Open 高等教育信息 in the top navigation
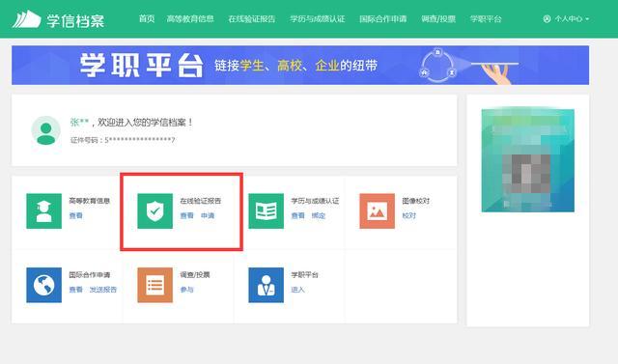The image size is (618, 364). (x=190, y=19)
